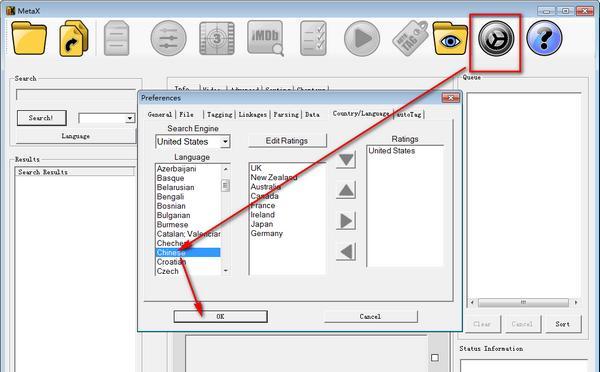Click the auto tag label icon
Image resolution: width=600 pixels, height=372 pixels.
[x=410, y=38]
